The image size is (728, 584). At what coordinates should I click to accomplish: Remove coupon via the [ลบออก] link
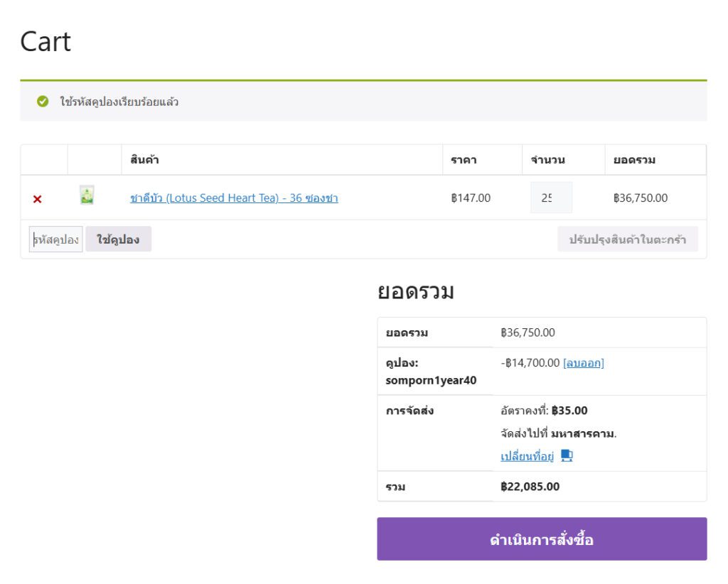point(583,363)
